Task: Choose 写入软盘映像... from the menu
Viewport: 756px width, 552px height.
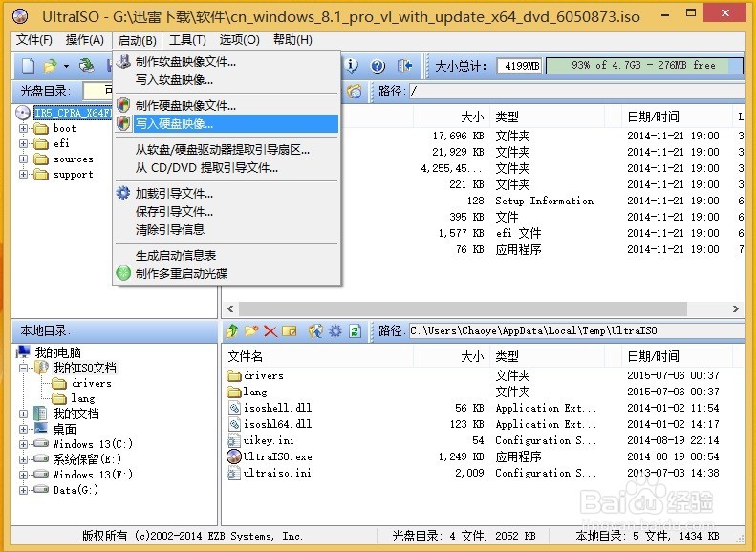Action: coord(227,79)
